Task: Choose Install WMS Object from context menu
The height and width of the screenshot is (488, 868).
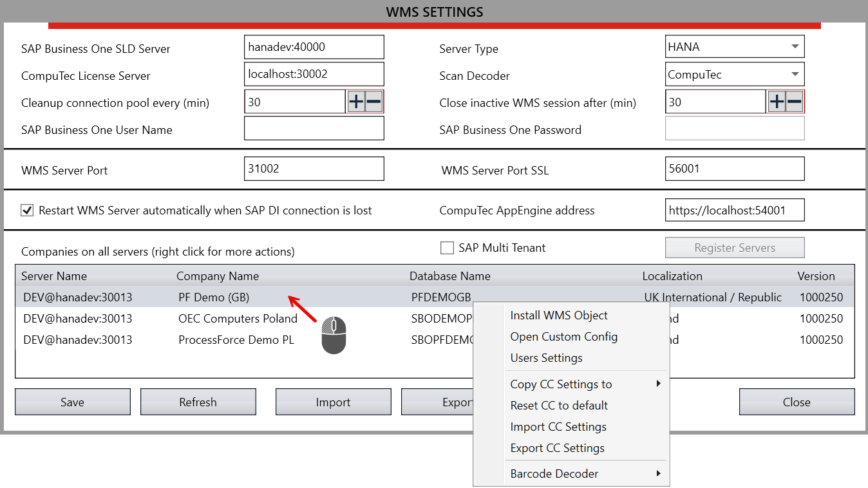Action: (x=558, y=315)
